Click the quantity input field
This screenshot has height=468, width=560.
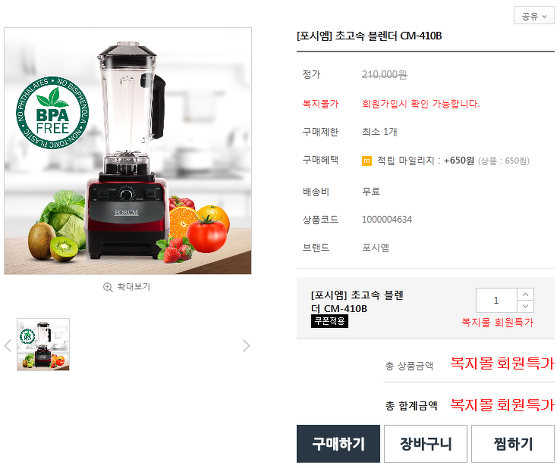(x=496, y=300)
